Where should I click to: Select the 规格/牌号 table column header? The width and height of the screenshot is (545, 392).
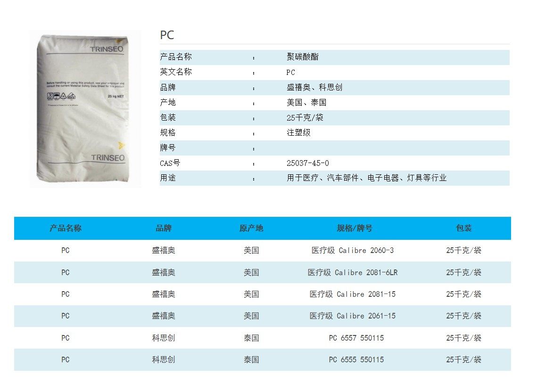pyautogui.click(x=355, y=228)
